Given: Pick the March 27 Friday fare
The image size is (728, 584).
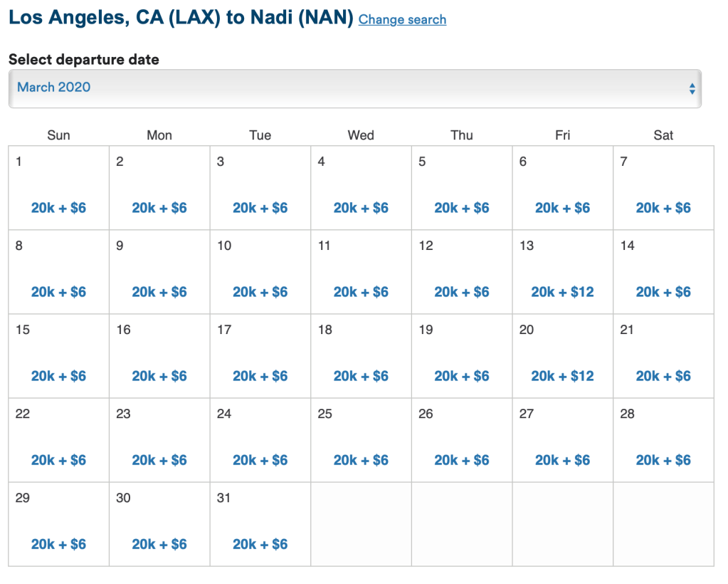Looking at the screenshot, I should coord(562,460).
